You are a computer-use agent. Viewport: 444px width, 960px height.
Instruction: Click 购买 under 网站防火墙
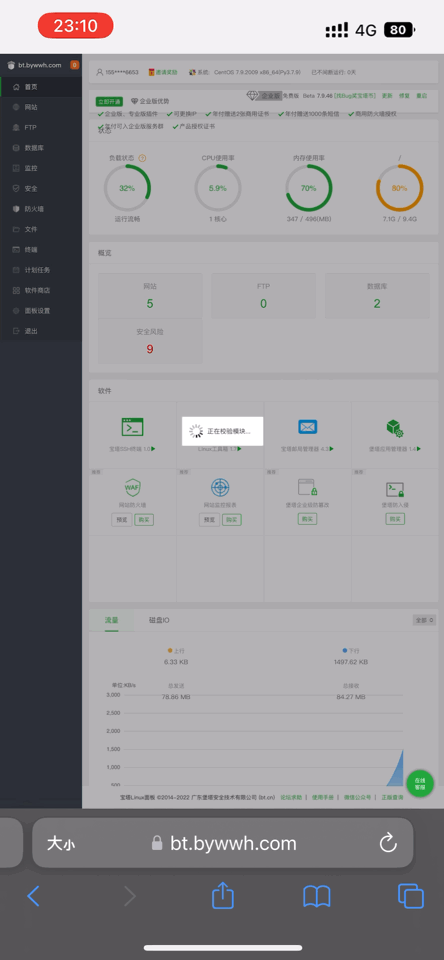[145, 520]
